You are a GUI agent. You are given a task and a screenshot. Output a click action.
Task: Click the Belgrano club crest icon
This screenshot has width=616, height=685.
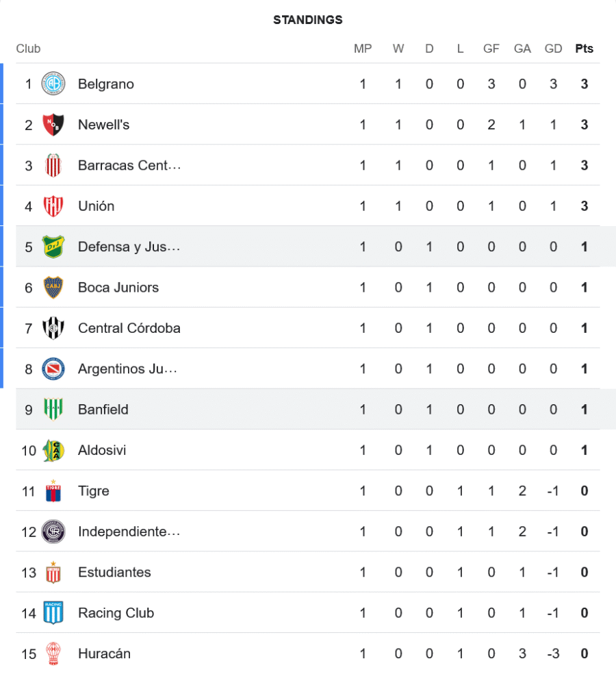pyautogui.click(x=53, y=84)
